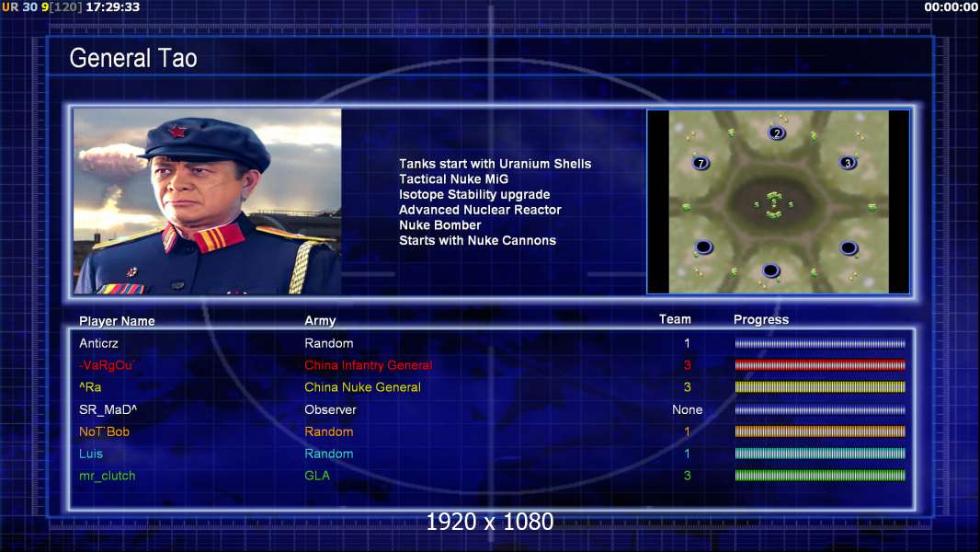Click Anticrz's blue loading progress bar
The height and width of the screenshot is (552, 980).
pyautogui.click(x=820, y=343)
